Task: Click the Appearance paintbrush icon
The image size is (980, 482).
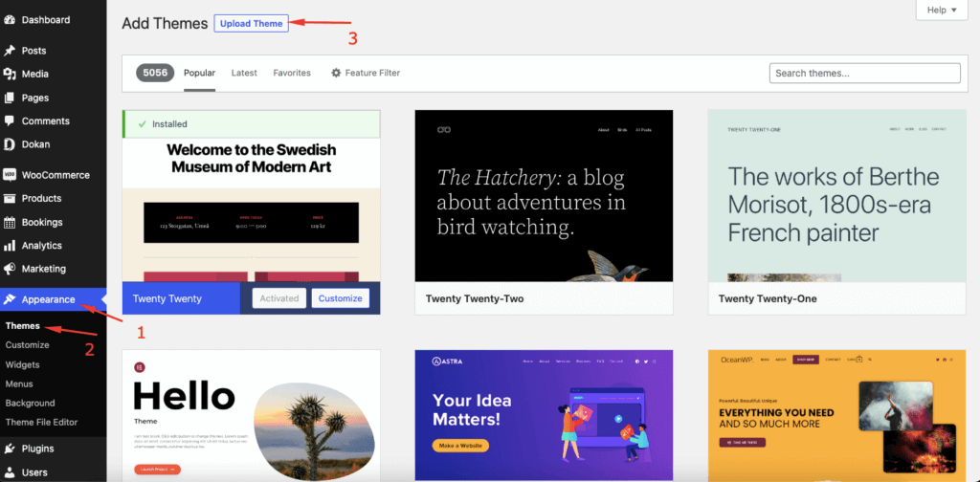Action: (10, 299)
